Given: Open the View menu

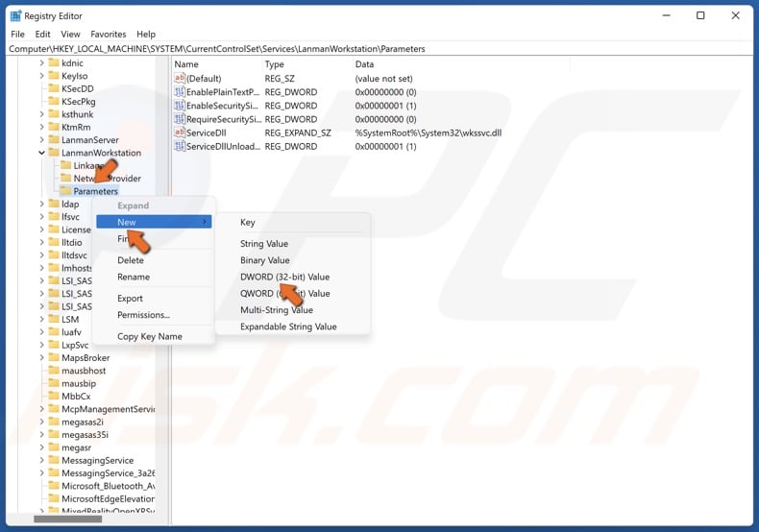Looking at the screenshot, I should tap(70, 34).
